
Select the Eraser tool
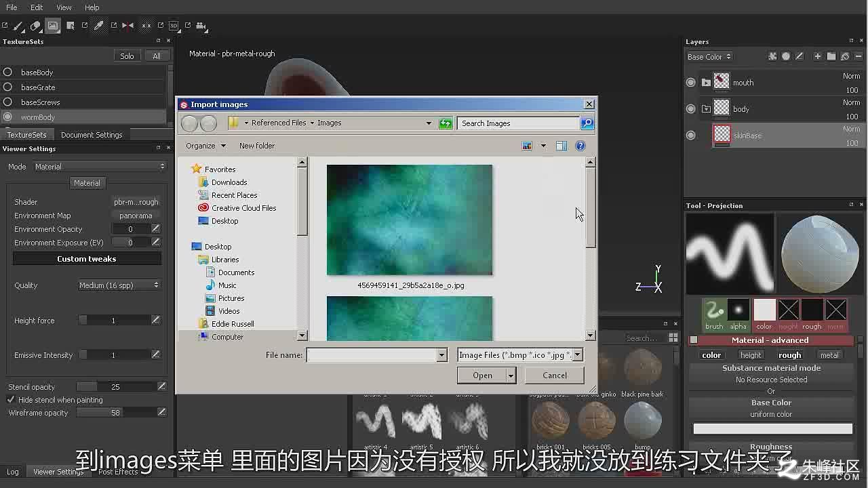point(35,26)
